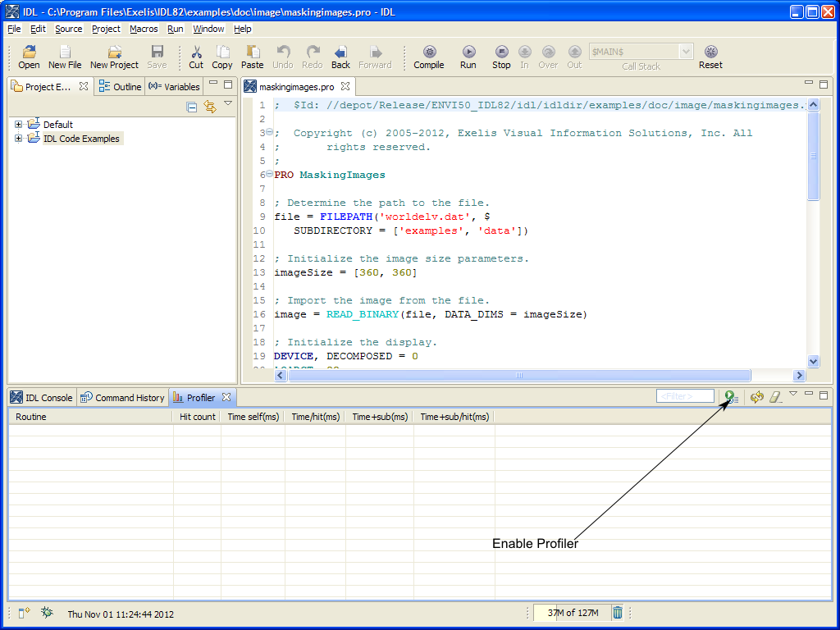
Task: Open the Window menu
Action: (208, 29)
